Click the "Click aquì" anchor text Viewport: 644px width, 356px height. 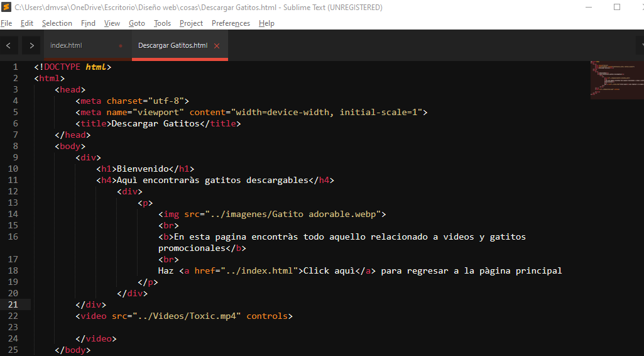(329, 271)
